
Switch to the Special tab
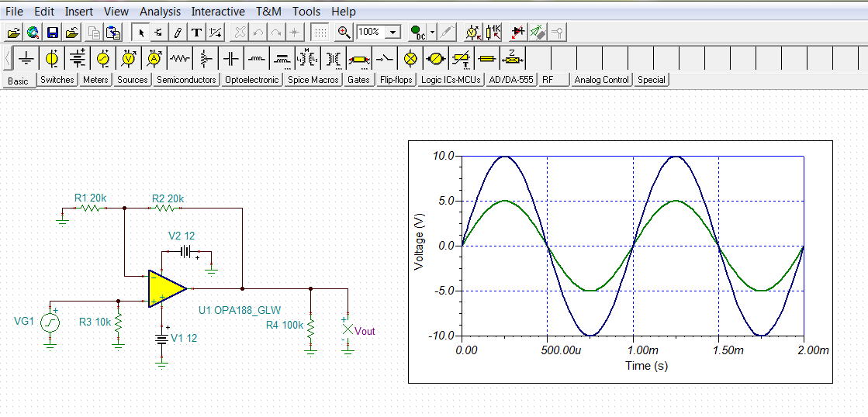651,80
